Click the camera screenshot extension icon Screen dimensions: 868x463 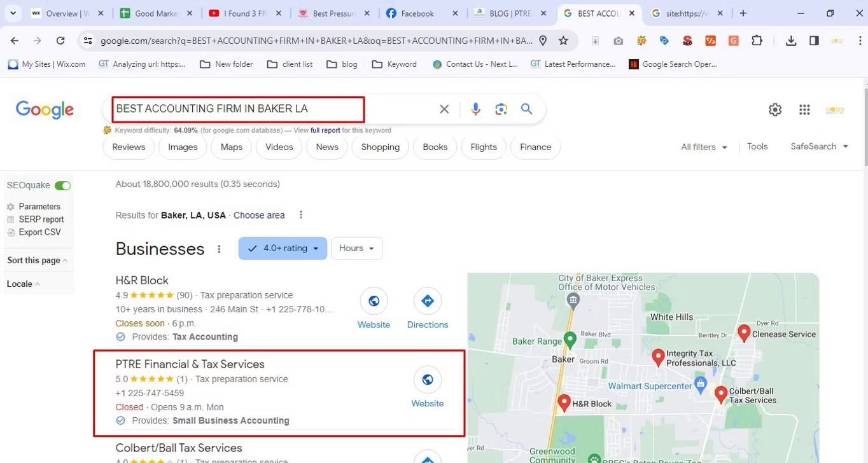[x=618, y=41]
